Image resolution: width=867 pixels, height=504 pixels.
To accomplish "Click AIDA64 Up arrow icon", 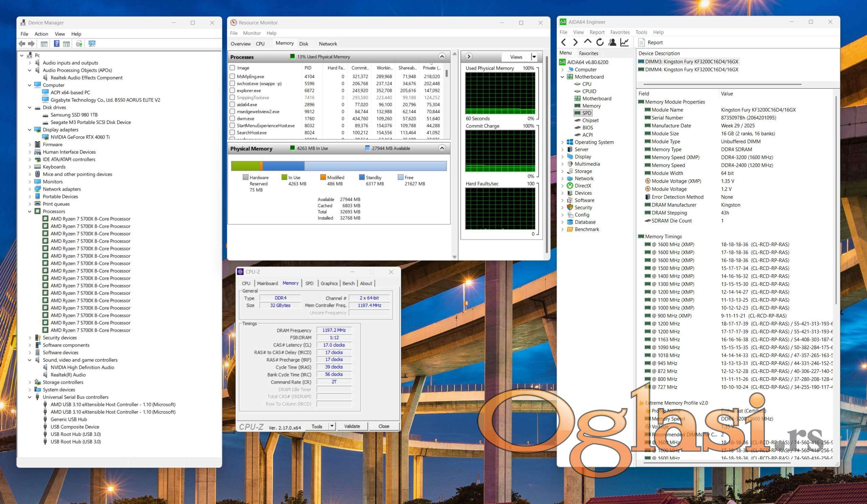I will [x=587, y=42].
